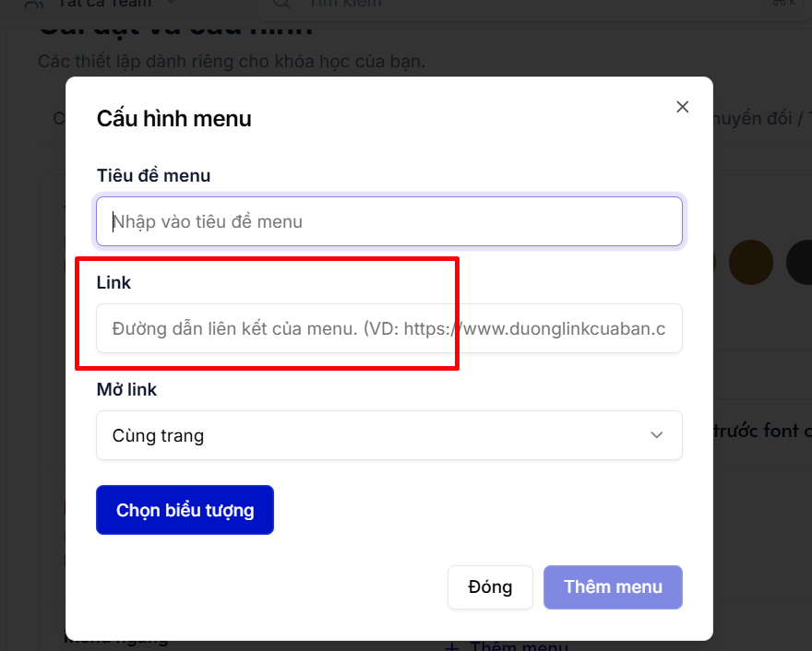Viewport: 812px width, 651px height.
Task: Click the Cấu hình menu dialog title
Action: [x=174, y=119]
